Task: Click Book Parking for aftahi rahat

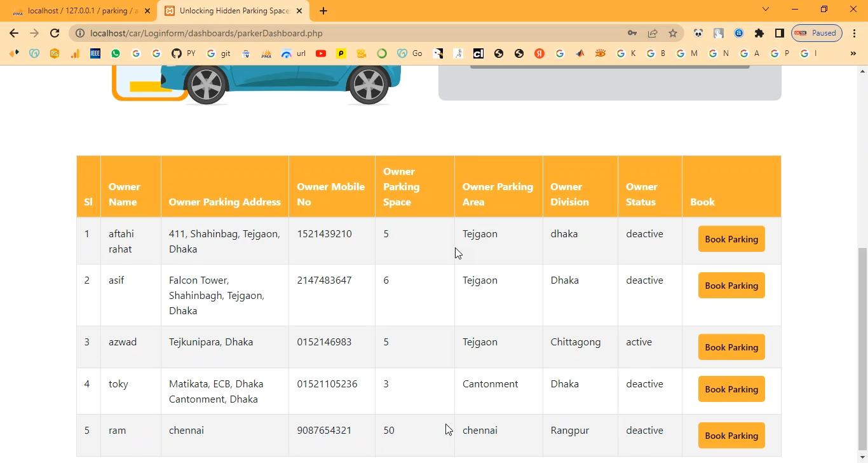Action: 731,239
